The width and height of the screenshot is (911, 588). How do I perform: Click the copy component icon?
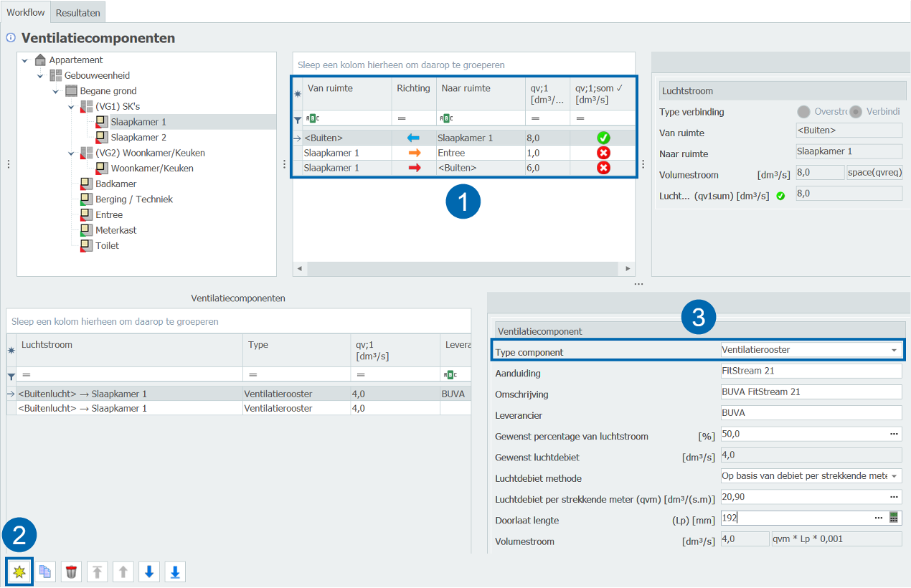pos(45,572)
